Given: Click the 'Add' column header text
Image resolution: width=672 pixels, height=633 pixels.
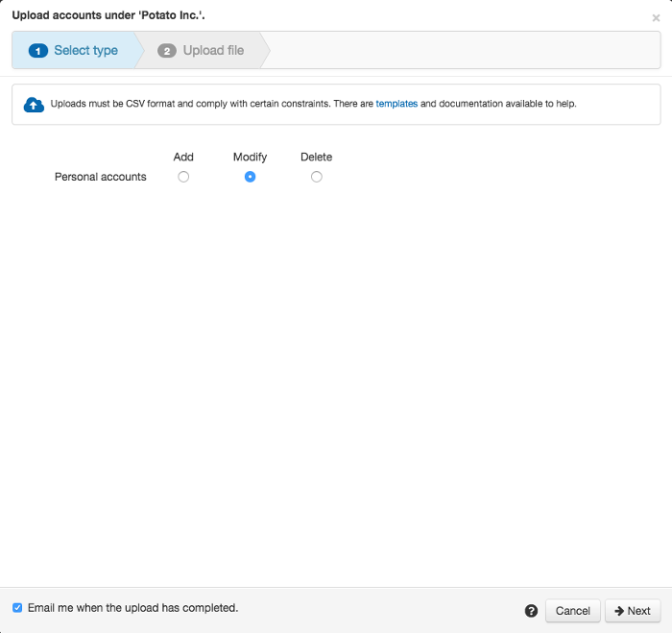Looking at the screenshot, I should tap(183, 157).
